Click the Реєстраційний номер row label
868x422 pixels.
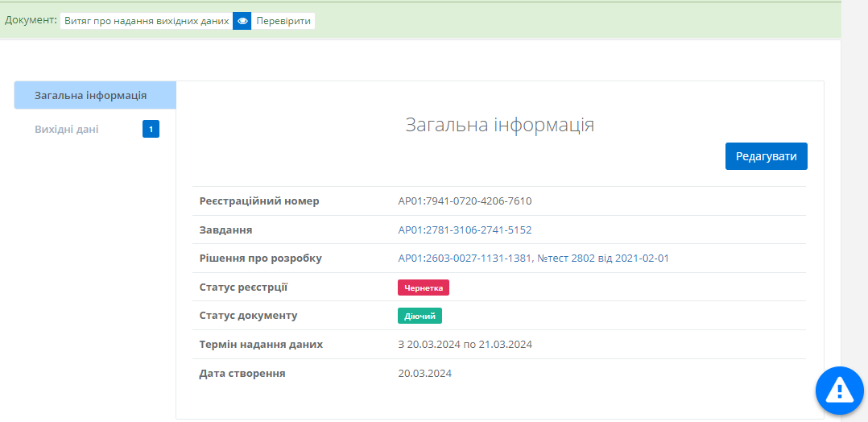(x=259, y=201)
